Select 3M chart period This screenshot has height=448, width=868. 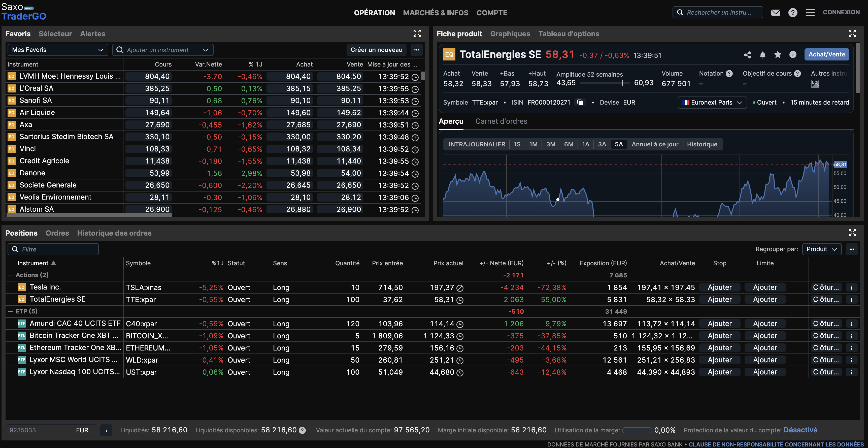click(551, 144)
